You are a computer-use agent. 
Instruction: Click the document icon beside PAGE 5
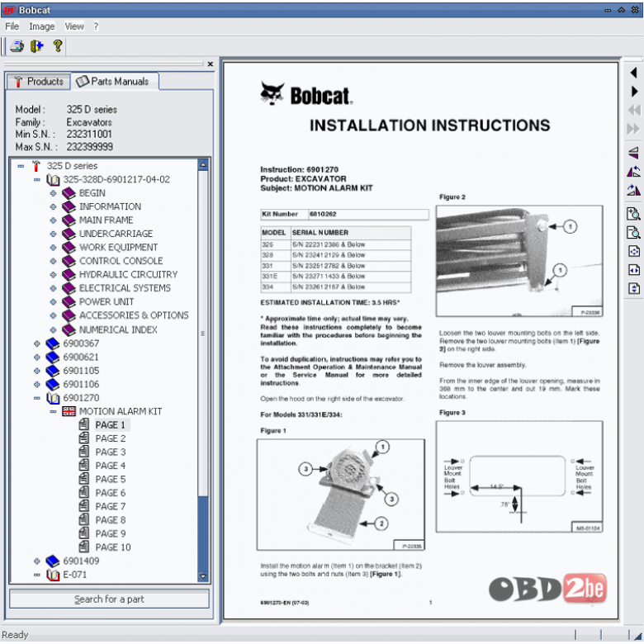[x=83, y=479]
